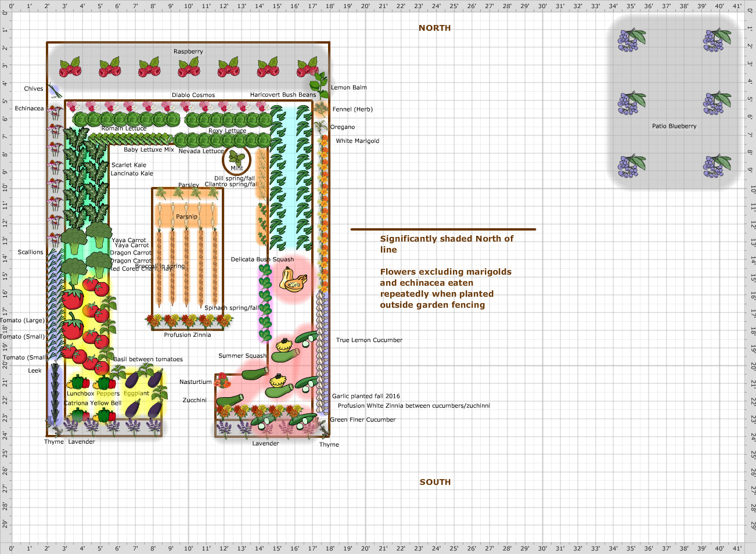Click the Basil between tomatoes note

pyautogui.click(x=148, y=359)
